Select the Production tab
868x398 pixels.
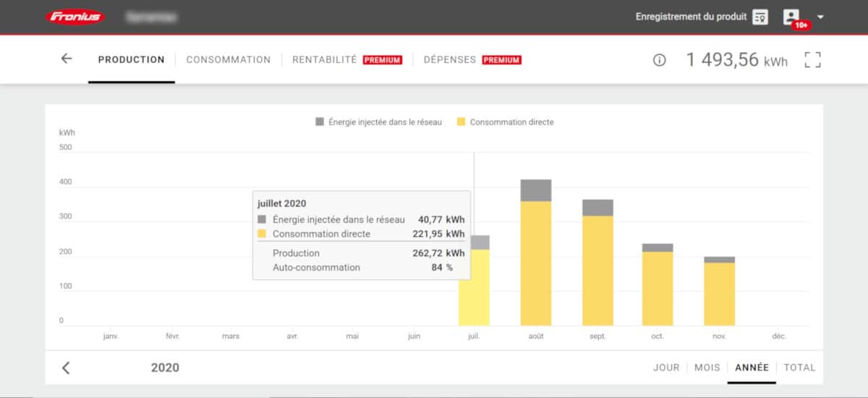(132, 60)
